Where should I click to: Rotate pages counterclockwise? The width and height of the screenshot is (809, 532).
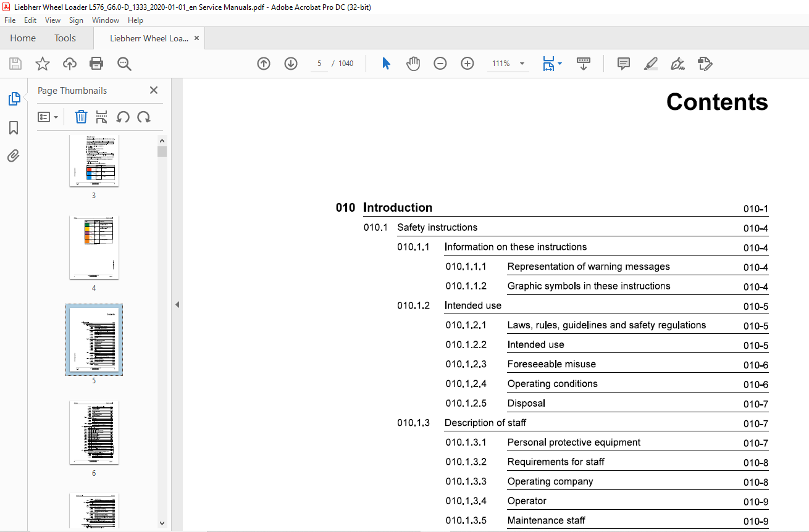point(123,117)
